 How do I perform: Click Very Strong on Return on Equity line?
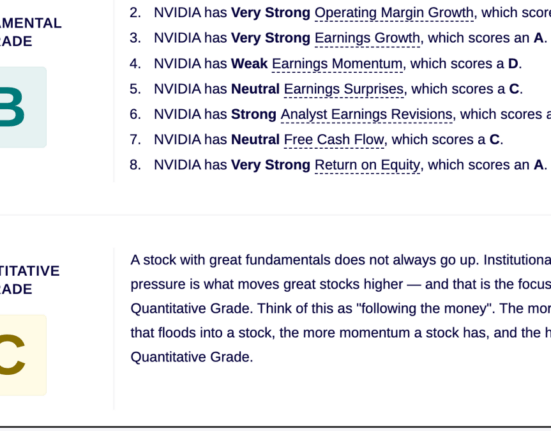270,165
